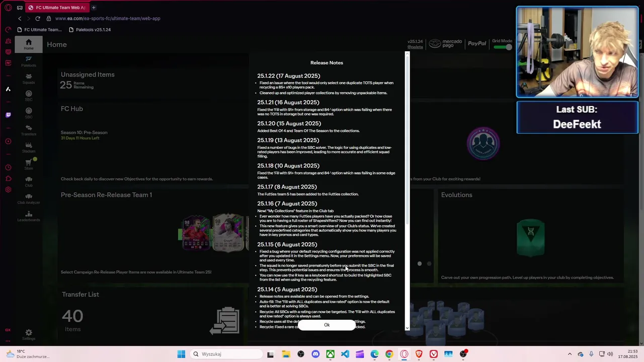The height and width of the screenshot is (362, 644).
Task: Open the Home sidebar item
Action: [x=29, y=44]
